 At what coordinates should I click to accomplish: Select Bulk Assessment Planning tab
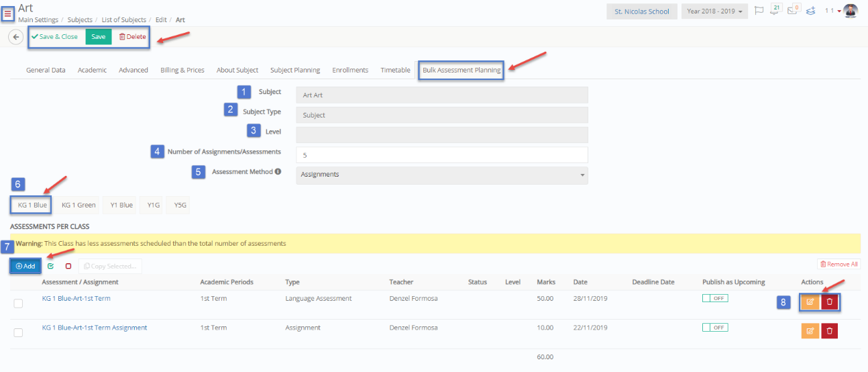(x=462, y=70)
